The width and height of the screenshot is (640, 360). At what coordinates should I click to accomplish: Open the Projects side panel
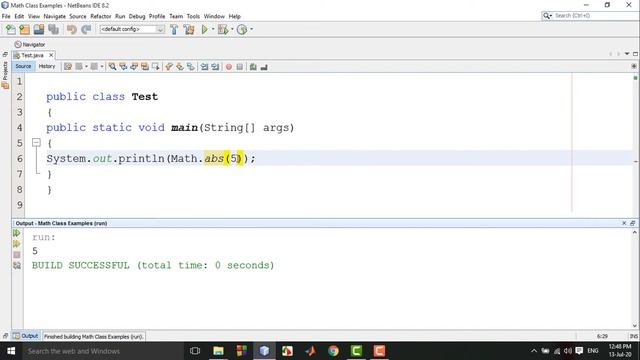pyautogui.click(x=5, y=76)
